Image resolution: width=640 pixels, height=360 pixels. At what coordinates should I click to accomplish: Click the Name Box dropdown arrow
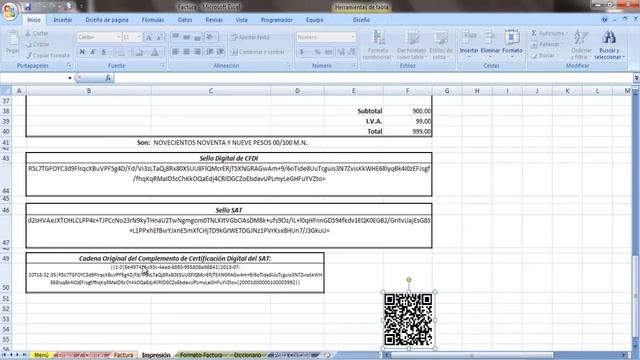(x=70, y=78)
